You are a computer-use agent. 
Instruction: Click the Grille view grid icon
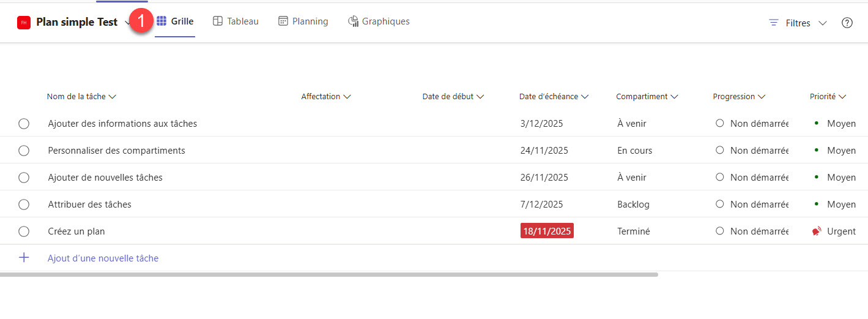[x=161, y=21]
